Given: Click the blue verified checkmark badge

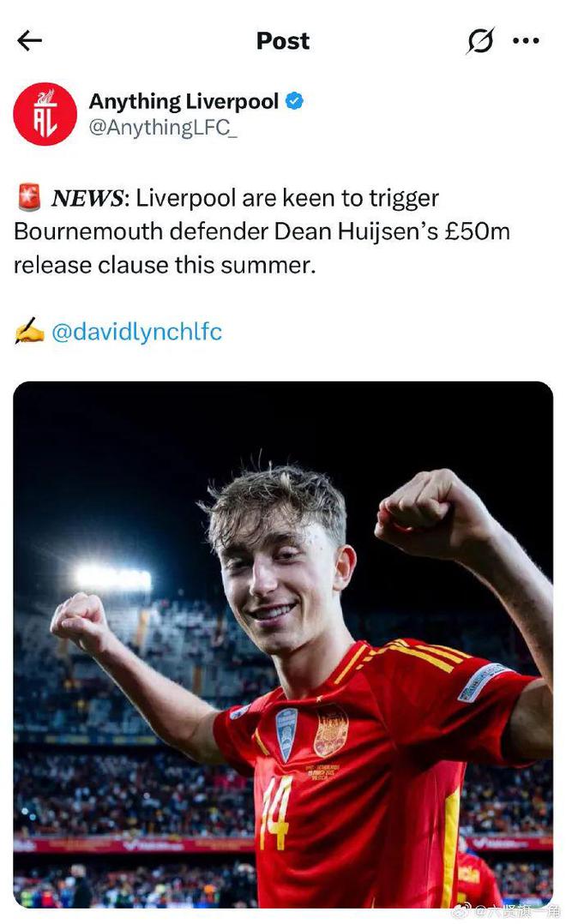Looking at the screenshot, I should pyautogui.click(x=294, y=101).
